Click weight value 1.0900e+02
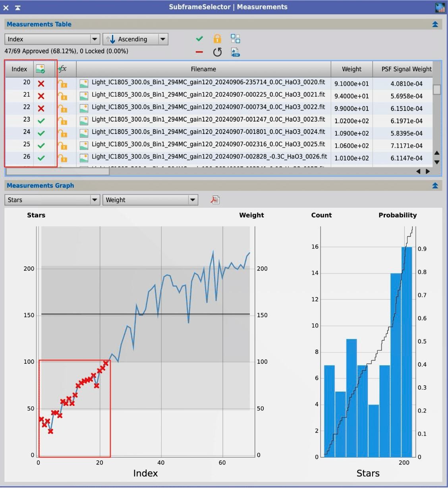Screen dimensions: 448x489 (x=351, y=133)
